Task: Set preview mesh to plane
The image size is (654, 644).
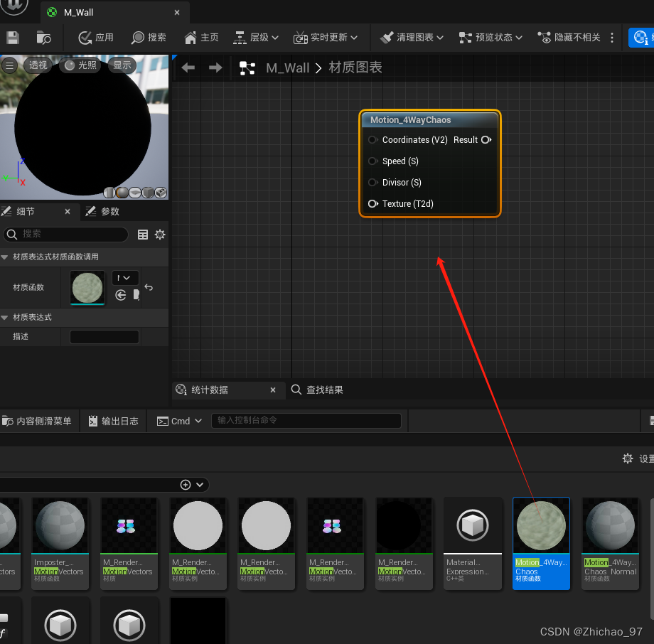Action: [135, 193]
